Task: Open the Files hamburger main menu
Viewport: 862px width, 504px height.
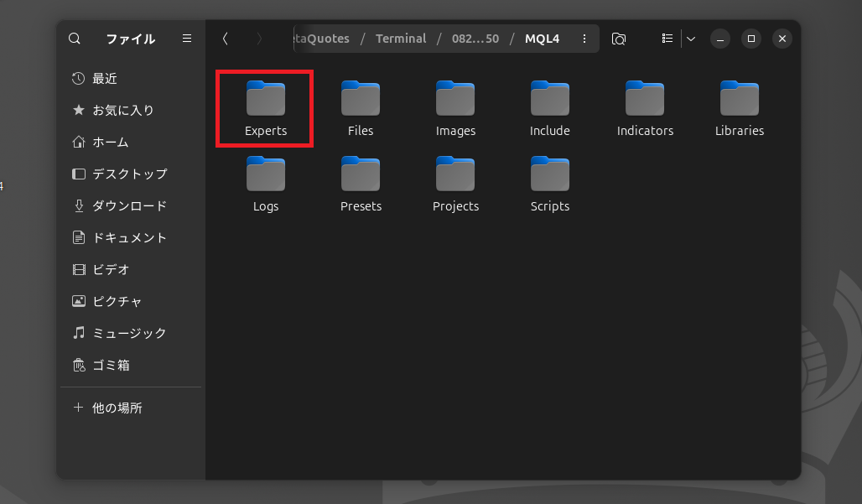Action: pyautogui.click(x=187, y=39)
